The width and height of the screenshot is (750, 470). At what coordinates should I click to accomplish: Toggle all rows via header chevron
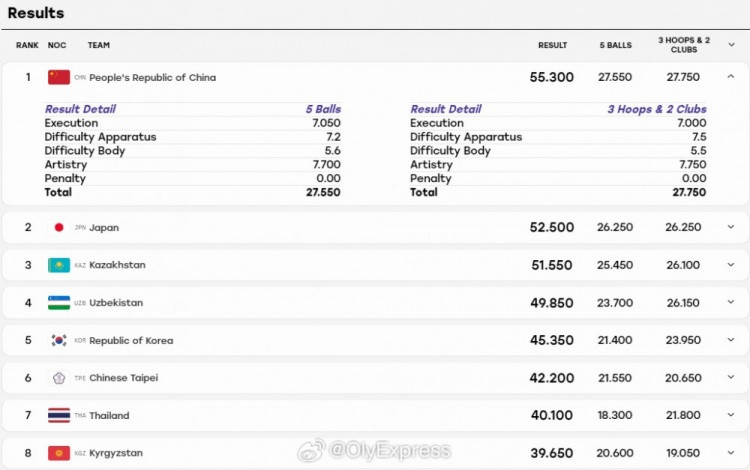(x=731, y=45)
